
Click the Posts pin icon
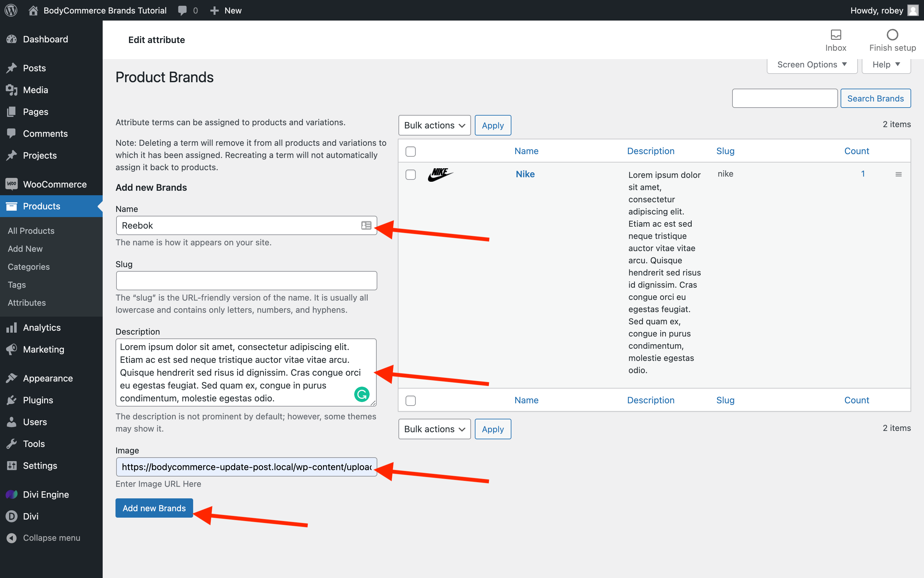pyautogui.click(x=12, y=68)
